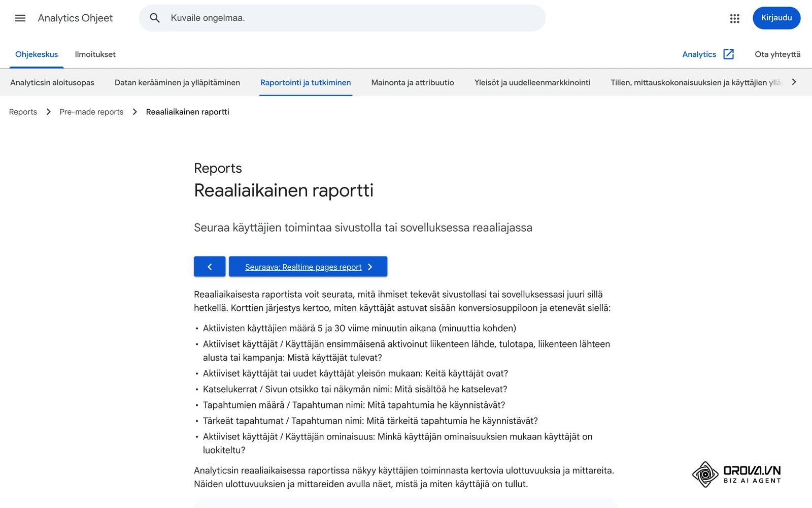Click bullet about liikenteen lähde, tulotapa

pos(407,351)
